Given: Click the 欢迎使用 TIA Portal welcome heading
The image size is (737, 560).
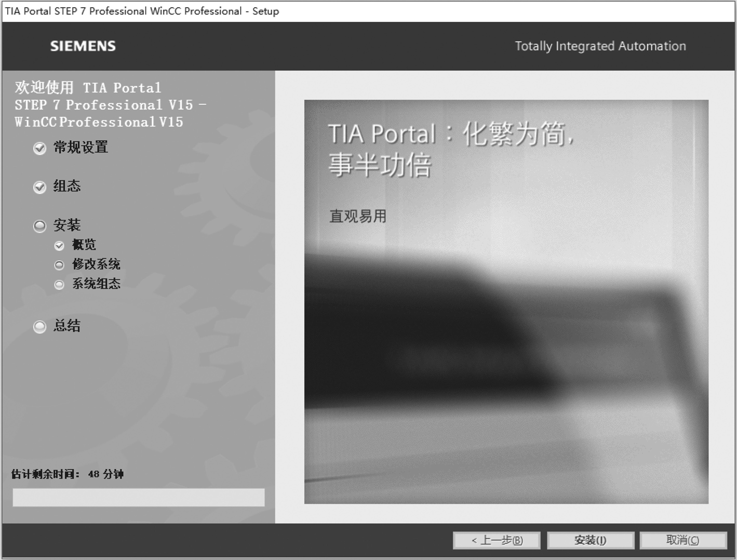Looking at the screenshot, I should pyautogui.click(x=110, y=104).
